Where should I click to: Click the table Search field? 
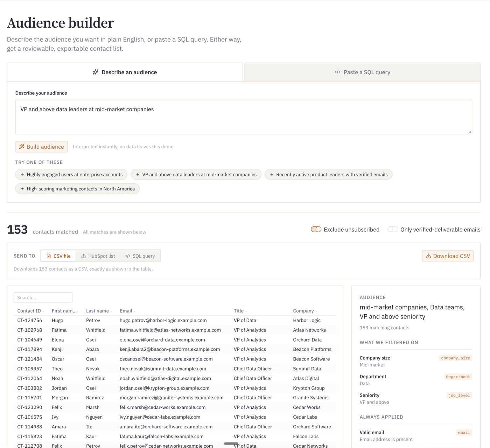tap(43, 297)
